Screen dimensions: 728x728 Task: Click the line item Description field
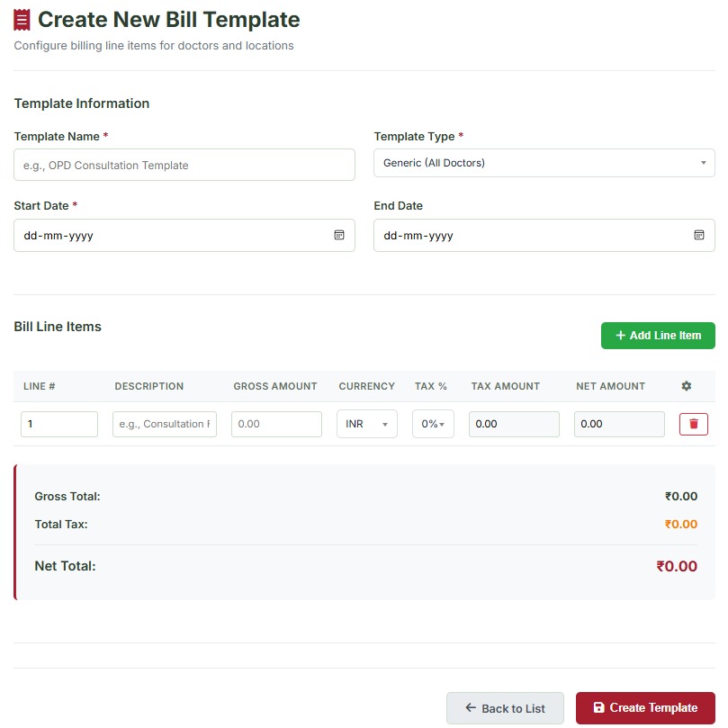[x=165, y=424]
